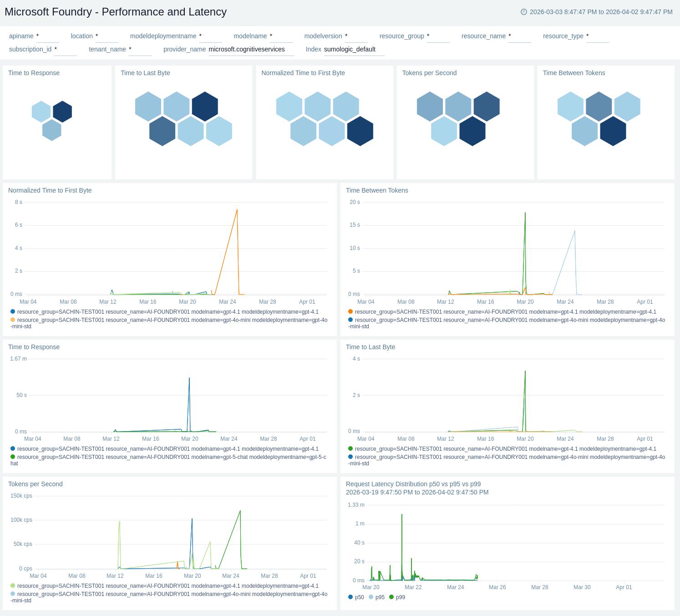Click the dark navy hexagon in Time to Last Byte
The height and width of the screenshot is (616, 680).
tap(205, 107)
